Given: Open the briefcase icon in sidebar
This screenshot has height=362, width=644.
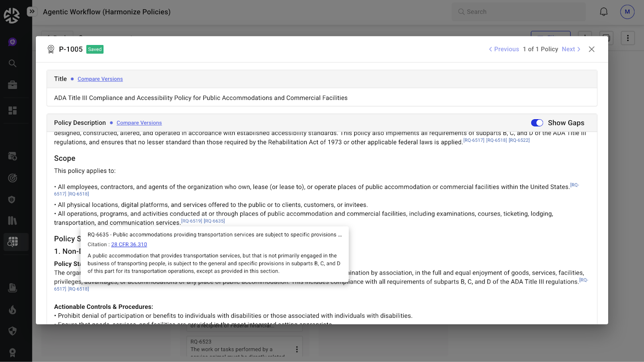Looking at the screenshot, I should pos(12,85).
